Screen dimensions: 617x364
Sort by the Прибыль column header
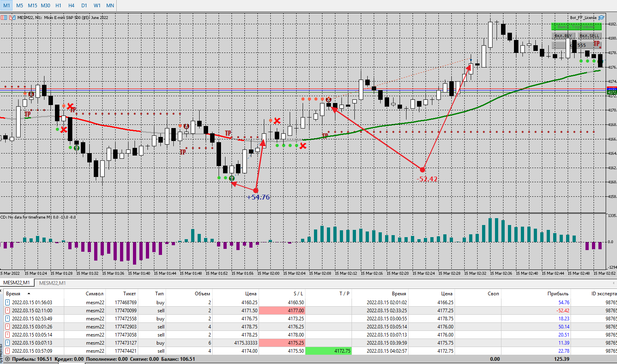(558, 294)
